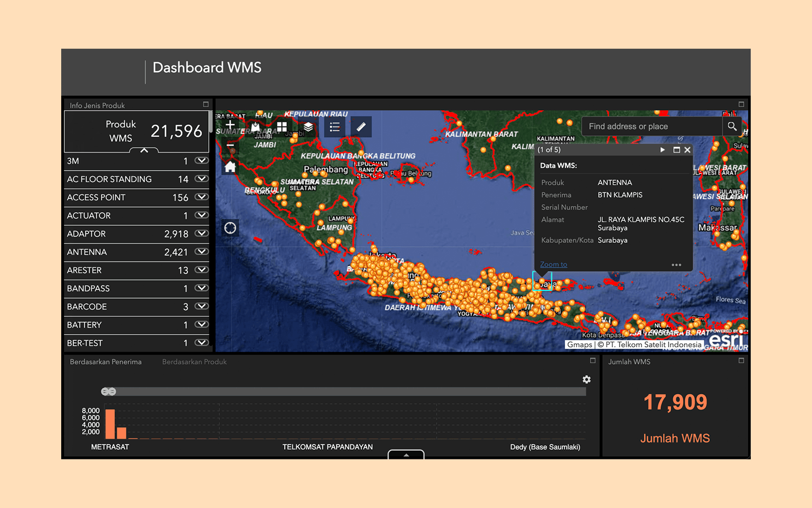812x508 pixels.
Task: Click the magnifier search button
Action: 732,126
